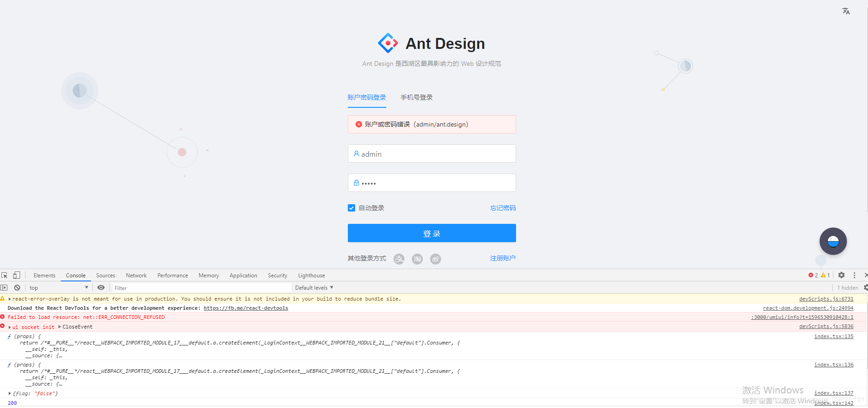Image resolution: width=868 pixels, height=408 pixels.
Task: Click the error icon in the login alert
Action: pyautogui.click(x=359, y=124)
